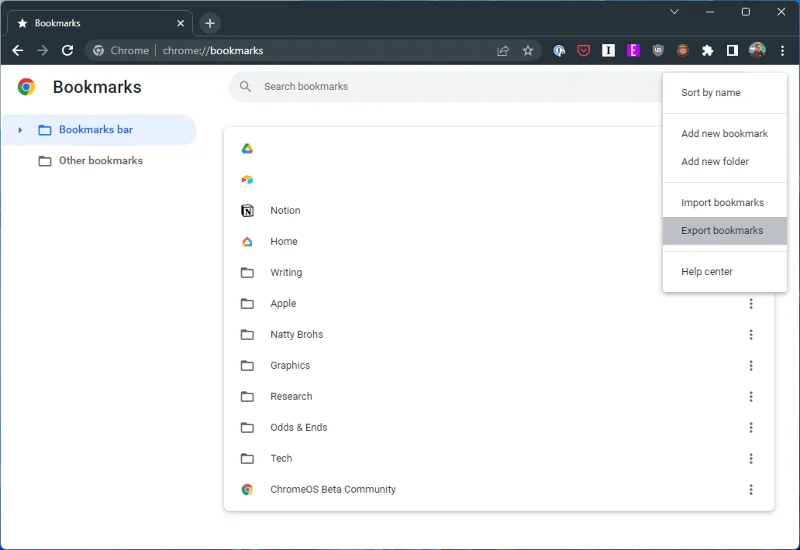Click the share page icon in address bar
Image resolution: width=800 pixels, height=550 pixels.
(503, 50)
